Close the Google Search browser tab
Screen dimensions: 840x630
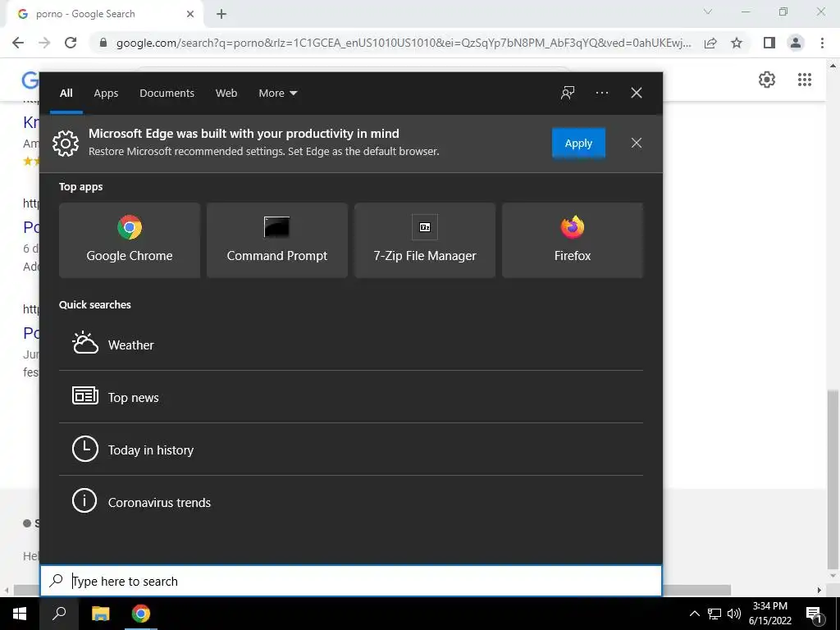pyautogui.click(x=190, y=14)
